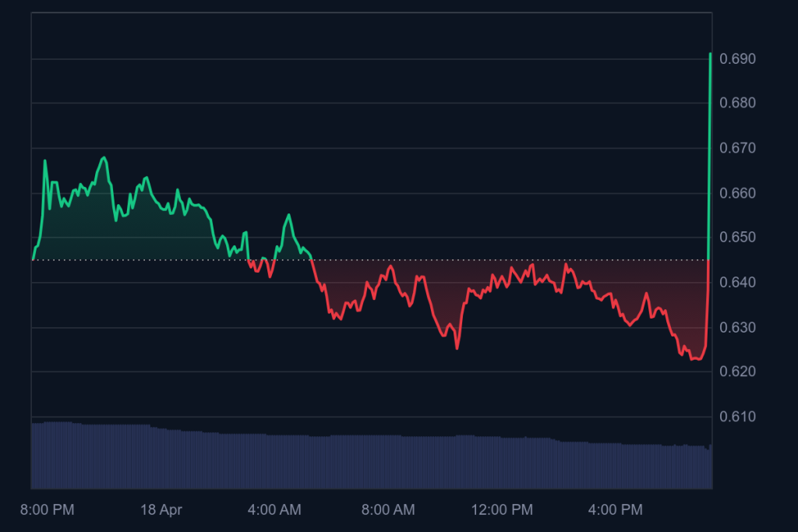Select the 4:00 PM time axis label
This screenshot has height=532, width=798.
616,510
